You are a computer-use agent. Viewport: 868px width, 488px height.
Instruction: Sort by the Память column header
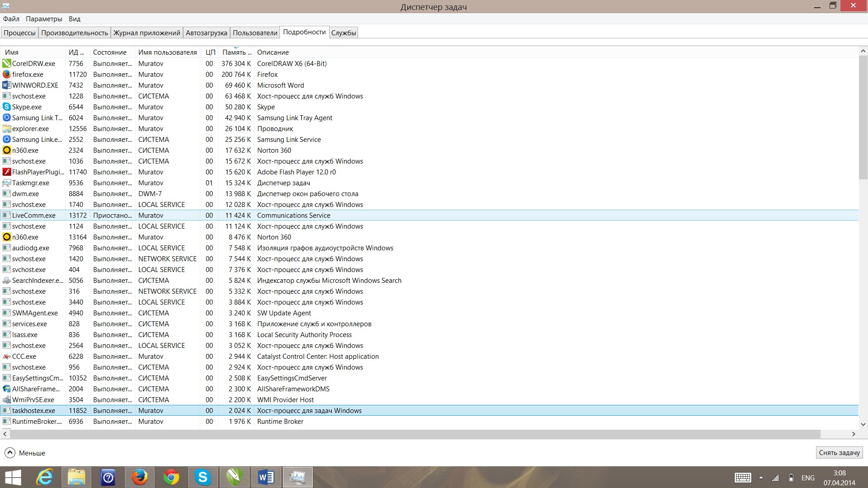tap(236, 52)
